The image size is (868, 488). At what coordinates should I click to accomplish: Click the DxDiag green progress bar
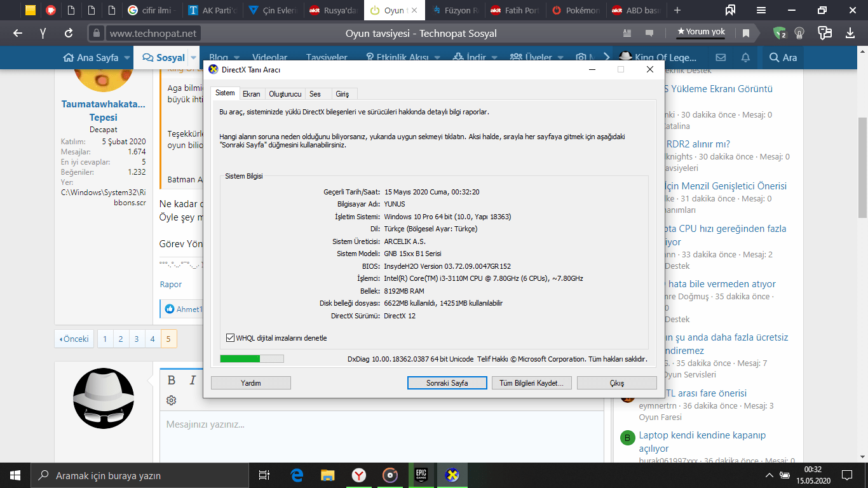[252, 359]
